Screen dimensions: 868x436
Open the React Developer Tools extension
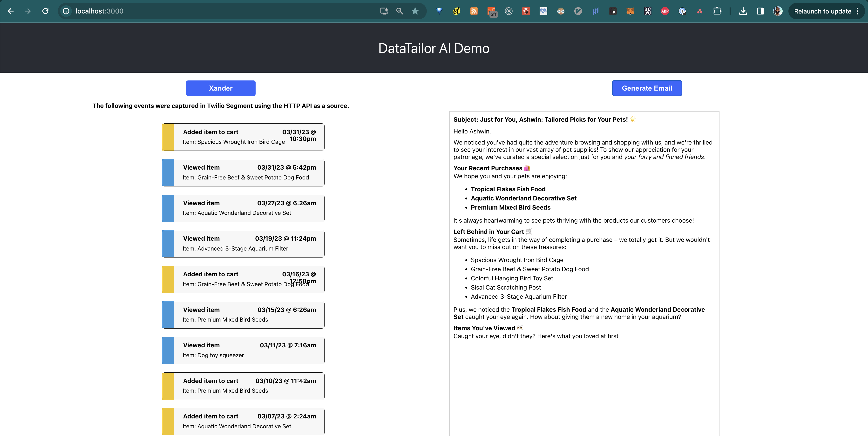[526, 11]
